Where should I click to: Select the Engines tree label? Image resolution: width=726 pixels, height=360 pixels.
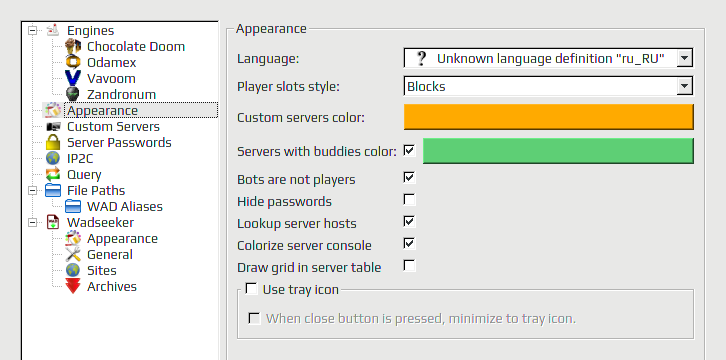(91, 31)
